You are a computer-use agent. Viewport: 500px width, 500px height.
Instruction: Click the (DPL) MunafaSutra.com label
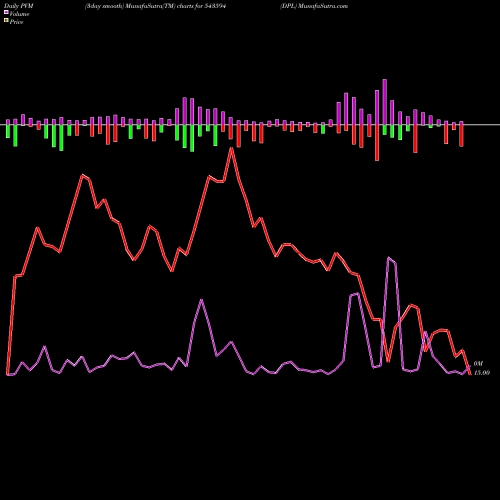point(314,6)
